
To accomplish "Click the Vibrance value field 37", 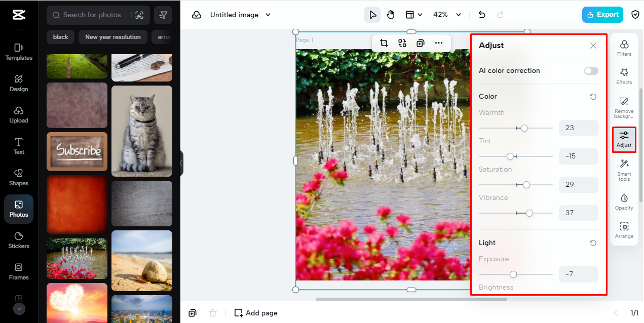I will coord(579,213).
